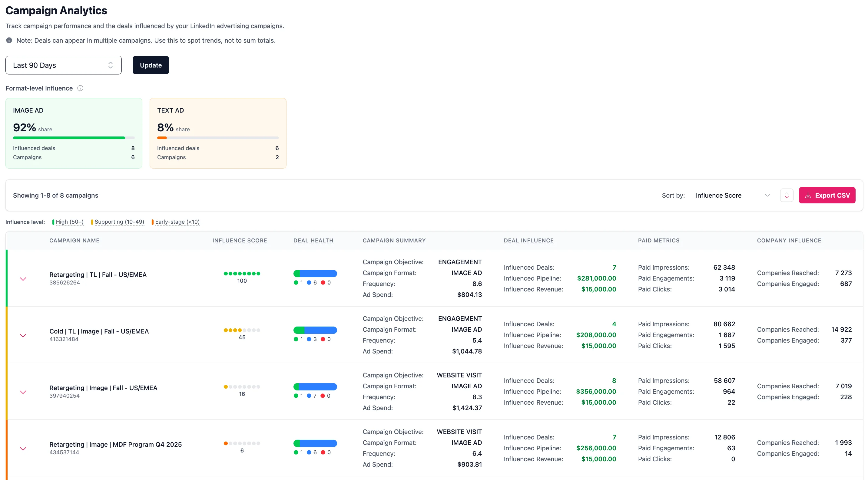Click the Early-stage (<10) influence legend
868x480 pixels.
pos(177,222)
